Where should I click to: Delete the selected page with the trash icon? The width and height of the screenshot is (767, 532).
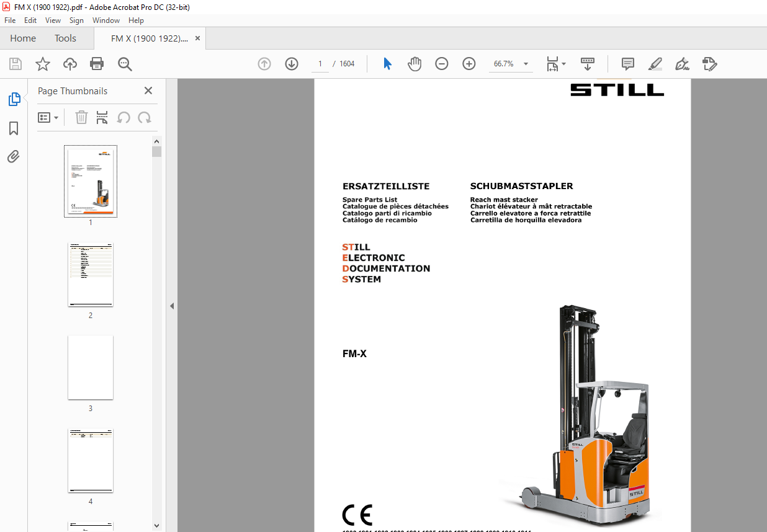pos(81,117)
